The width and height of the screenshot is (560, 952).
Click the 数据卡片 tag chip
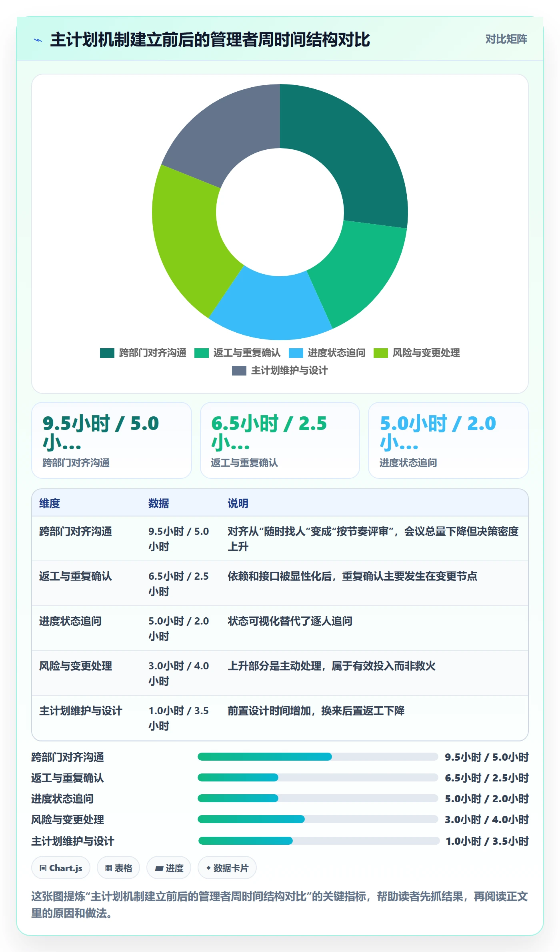(x=227, y=868)
